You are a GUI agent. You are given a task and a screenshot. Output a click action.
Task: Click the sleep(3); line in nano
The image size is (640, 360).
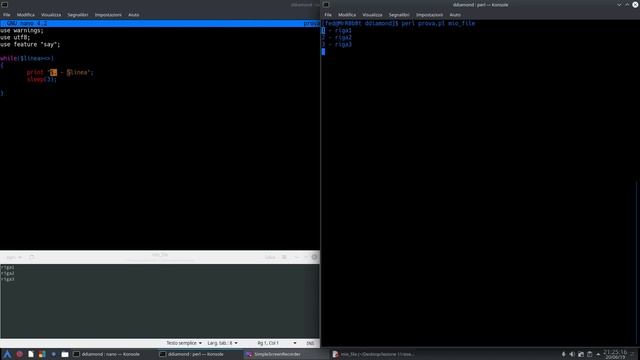[x=42, y=79]
